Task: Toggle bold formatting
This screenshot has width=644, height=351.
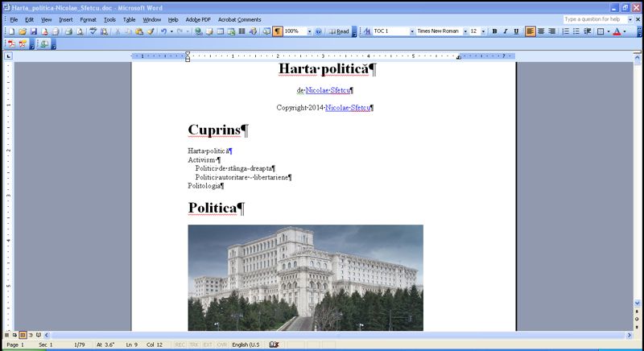Action: (x=494, y=31)
